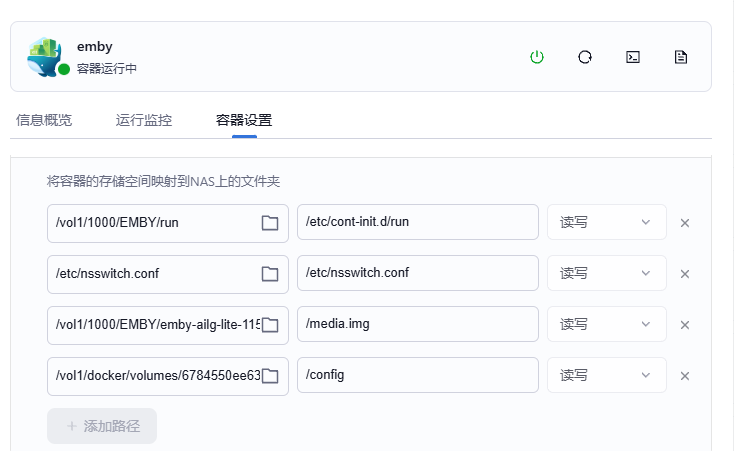734x451 pixels.
Task: Click the emby whale container logo
Action: click(x=44, y=57)
